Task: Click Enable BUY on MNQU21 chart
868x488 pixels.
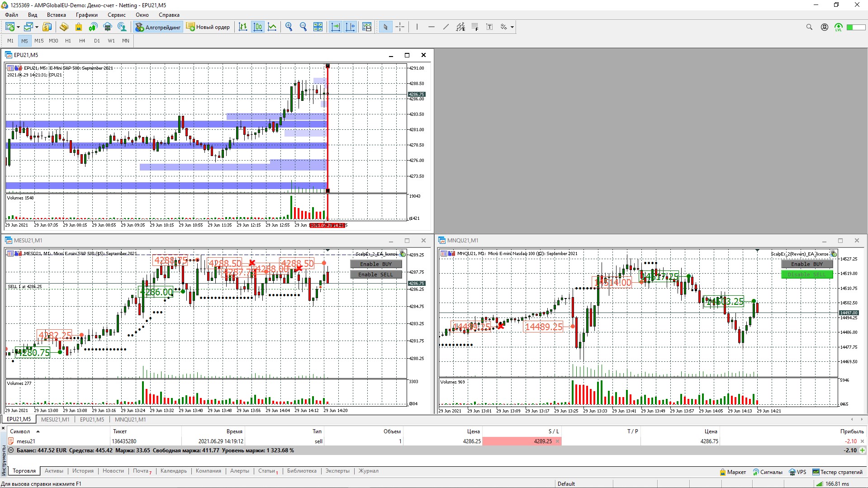Action: [x=807, y=264]
